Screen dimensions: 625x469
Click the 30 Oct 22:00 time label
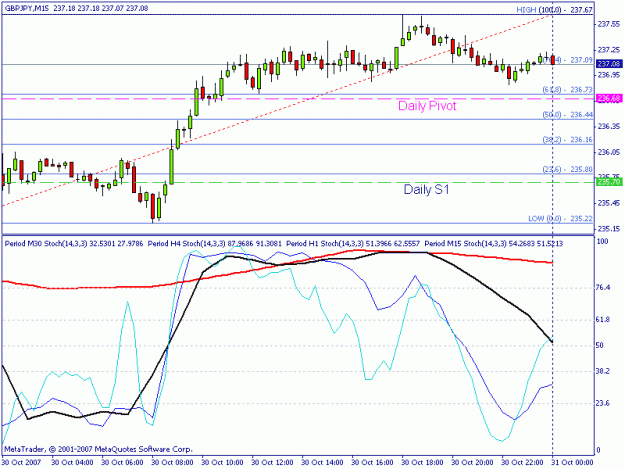tap(523, 463)
